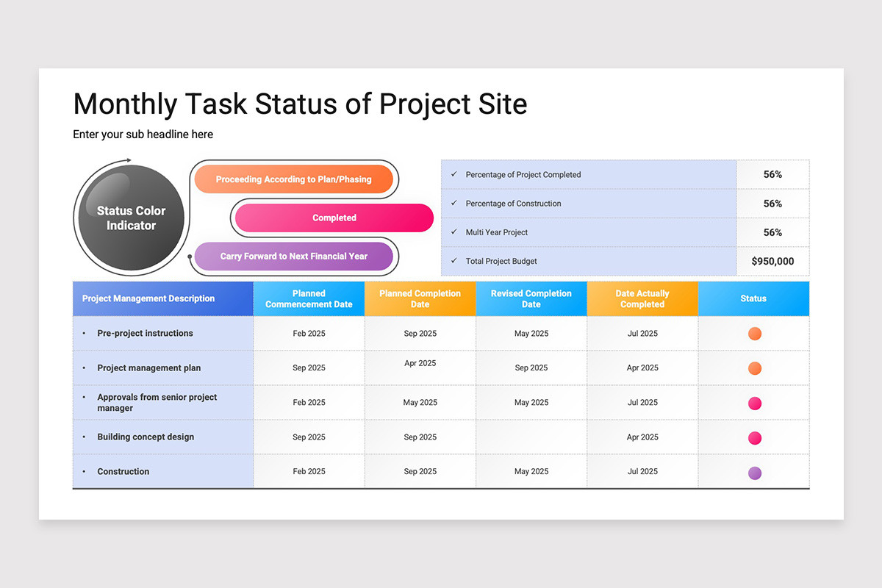Screen dimensions: 882x588
Task: Click the purple status dot for Construction
Action: [754, 473]
